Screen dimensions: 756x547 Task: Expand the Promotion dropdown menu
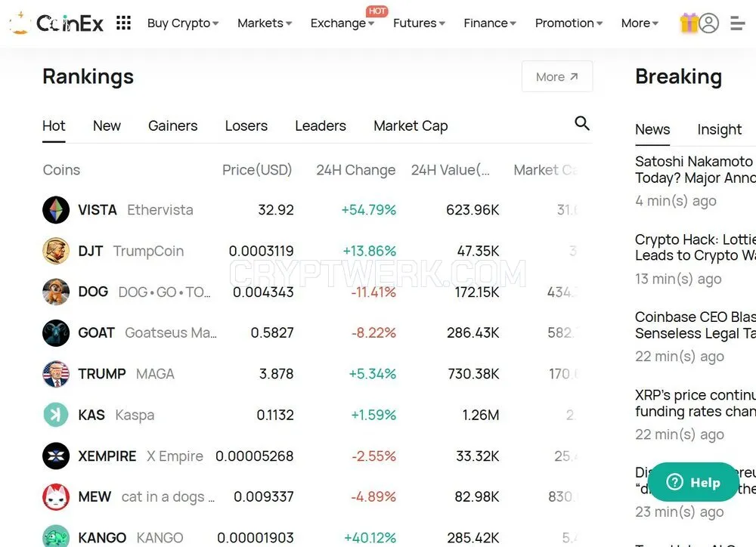click(569, 23)
